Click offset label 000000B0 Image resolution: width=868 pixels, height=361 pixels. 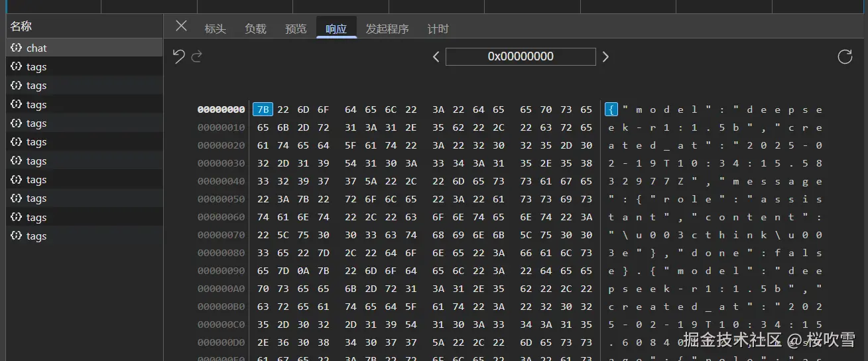(x=221, y=307)
